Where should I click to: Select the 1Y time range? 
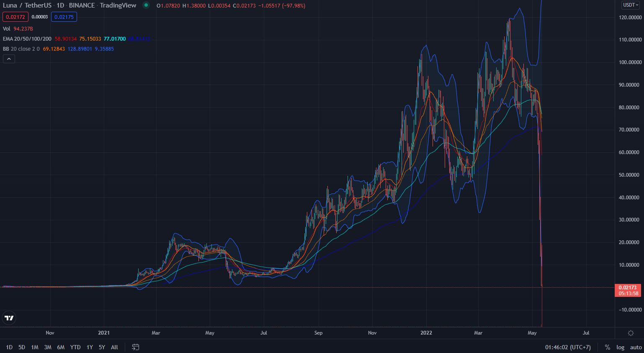point(90,347)
